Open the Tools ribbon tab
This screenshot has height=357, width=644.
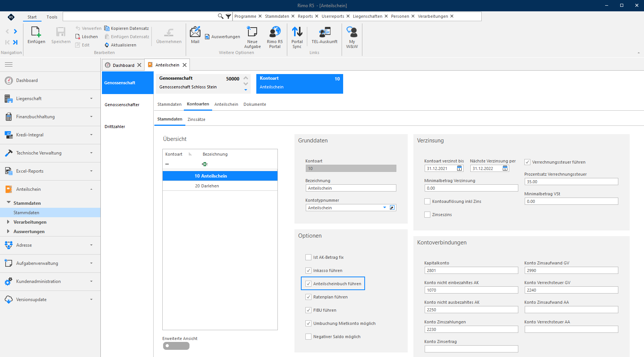[x=52, y=17]
